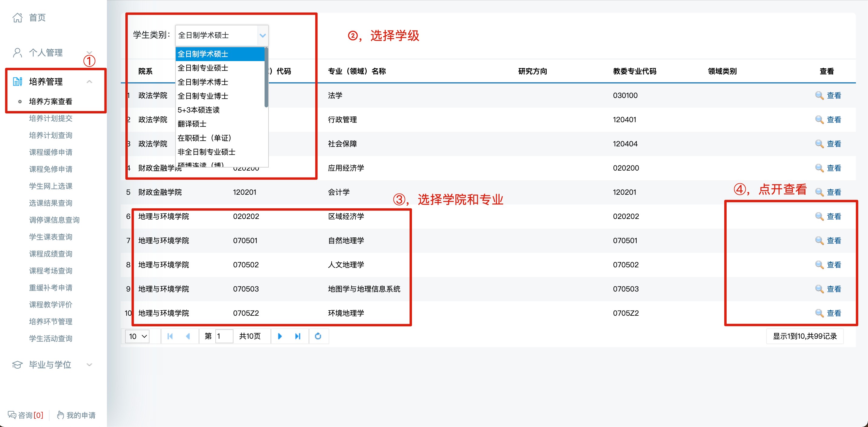The width and height of the screenshot is (868, 427).
Task: Expand the 毕业与学位 chevron
Action: click(89, 365)
